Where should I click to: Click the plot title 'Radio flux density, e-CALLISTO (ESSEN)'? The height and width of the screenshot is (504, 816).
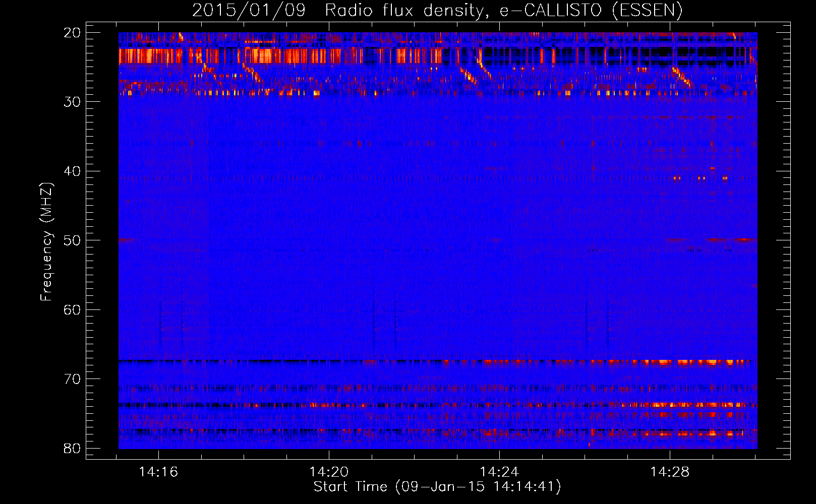click(x=503, y=11)
